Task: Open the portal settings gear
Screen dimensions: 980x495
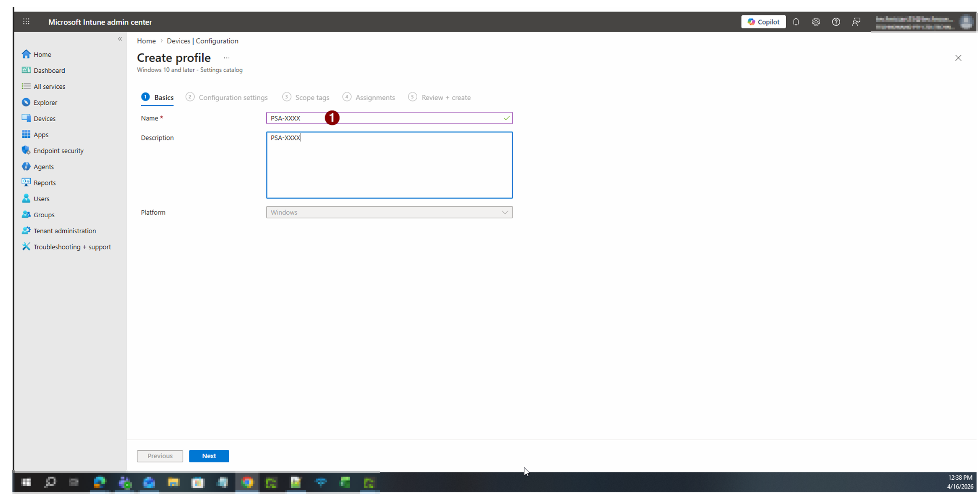Action: point(816,22)
